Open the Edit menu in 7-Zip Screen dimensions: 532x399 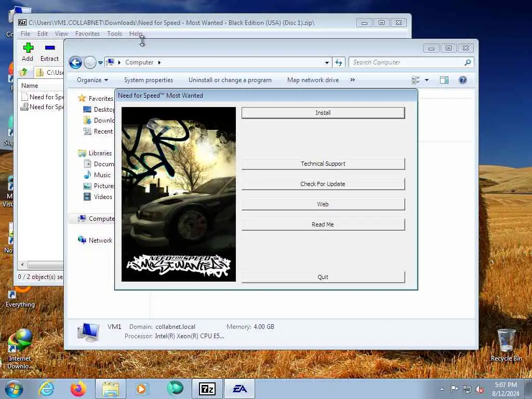click(x=43, y=34)
